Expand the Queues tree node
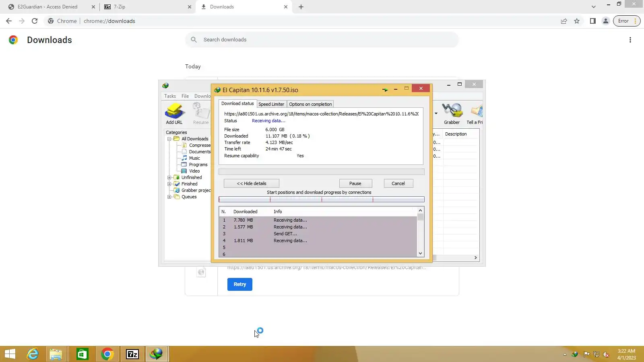The image size is (644, 362). tap(169, 197)
